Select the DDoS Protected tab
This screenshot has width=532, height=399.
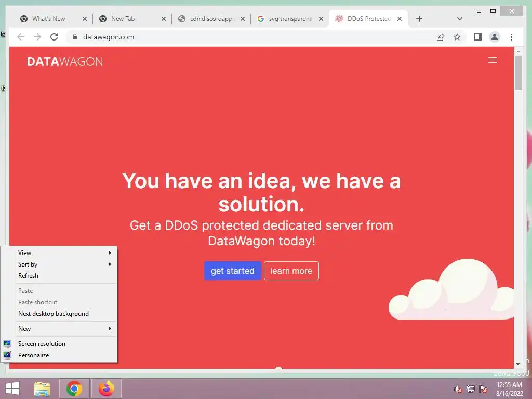tap(369, 19)
